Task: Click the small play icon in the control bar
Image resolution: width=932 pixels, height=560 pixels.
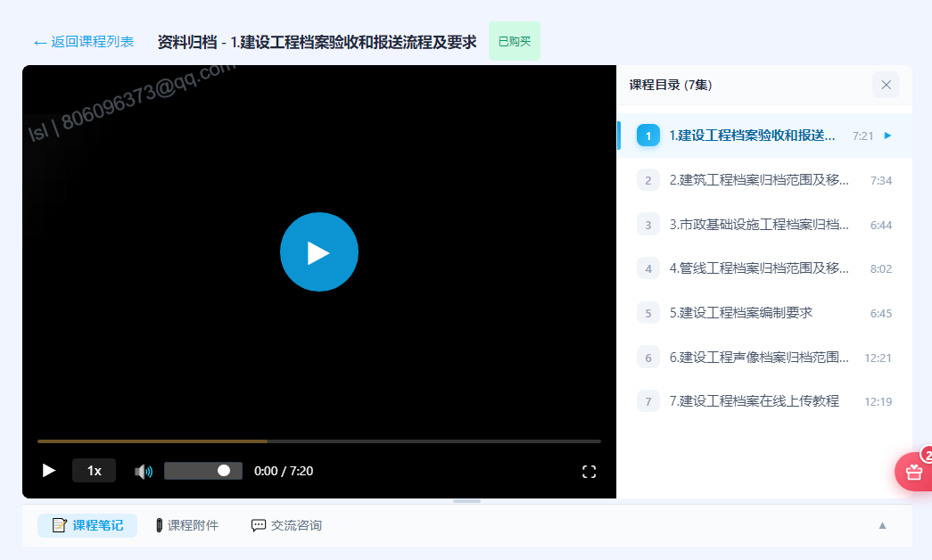Action: point(49,471)
